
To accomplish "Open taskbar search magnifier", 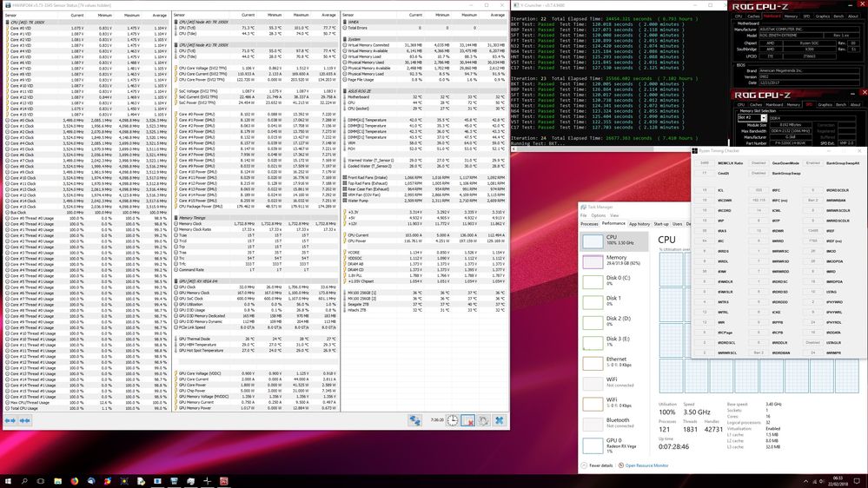I will pos(24,481).
